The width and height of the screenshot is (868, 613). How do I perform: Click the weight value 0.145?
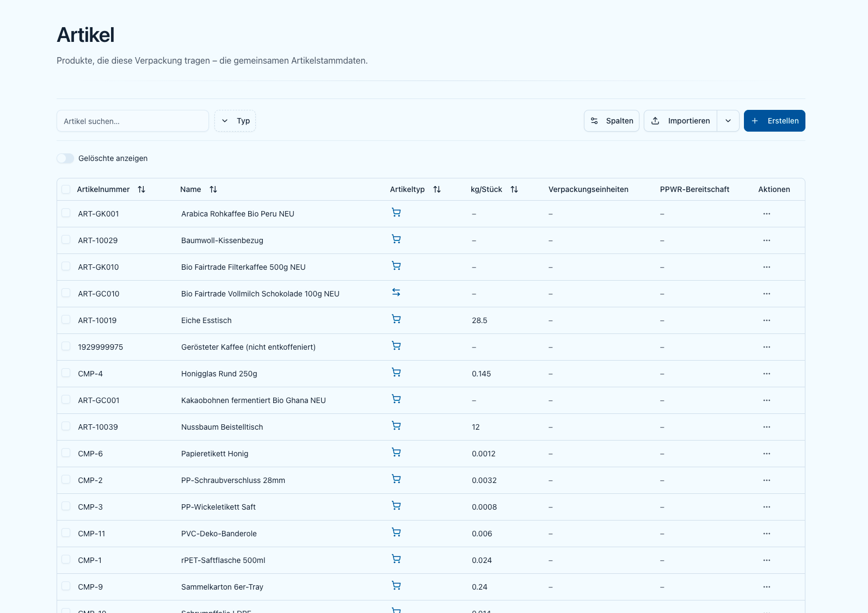pos(482,374)
